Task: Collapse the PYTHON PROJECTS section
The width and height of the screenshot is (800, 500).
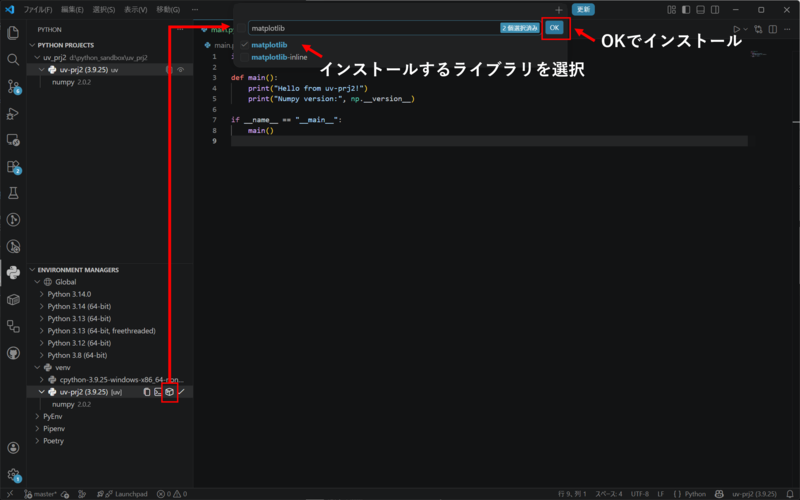Action: point(33,45)
